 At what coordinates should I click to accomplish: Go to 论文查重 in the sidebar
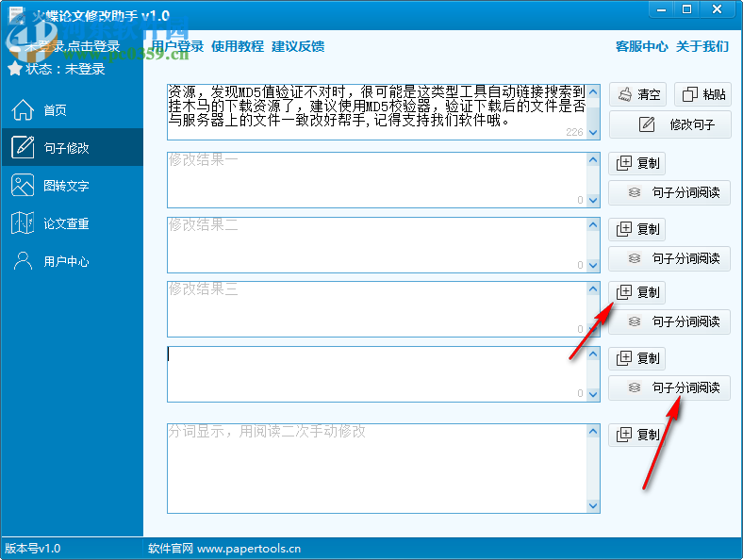point(72,223)
